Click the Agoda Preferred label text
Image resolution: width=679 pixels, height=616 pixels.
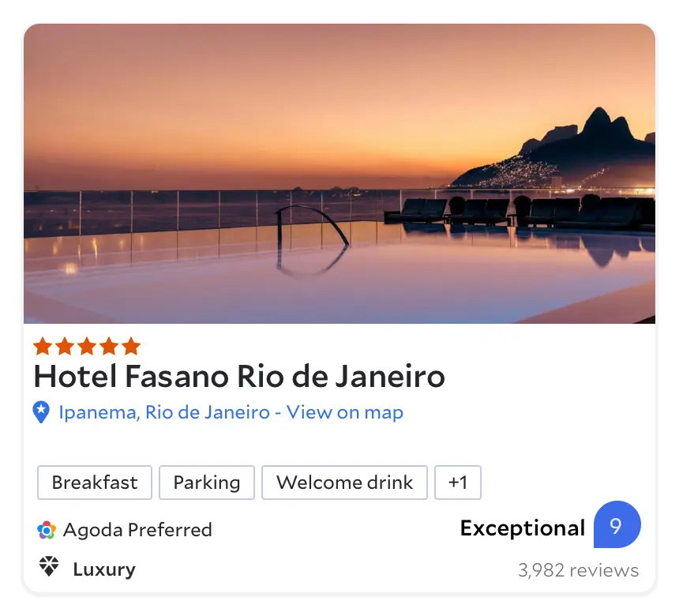(x=137, y=530)
